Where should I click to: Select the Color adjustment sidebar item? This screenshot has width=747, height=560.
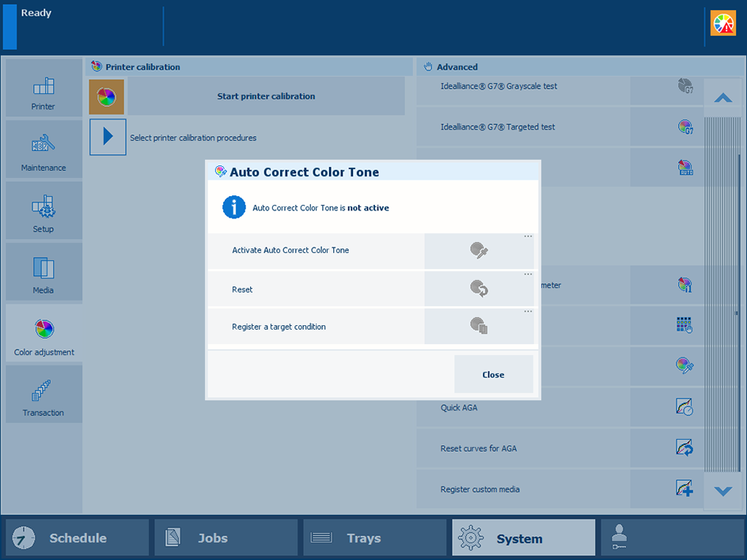44,334
